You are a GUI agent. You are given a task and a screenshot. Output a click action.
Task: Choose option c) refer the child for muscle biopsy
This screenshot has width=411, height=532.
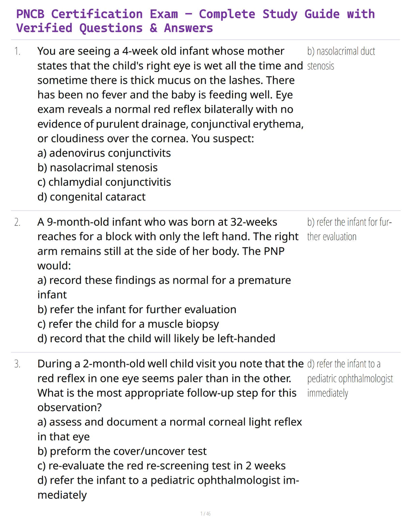click(128, 324)
